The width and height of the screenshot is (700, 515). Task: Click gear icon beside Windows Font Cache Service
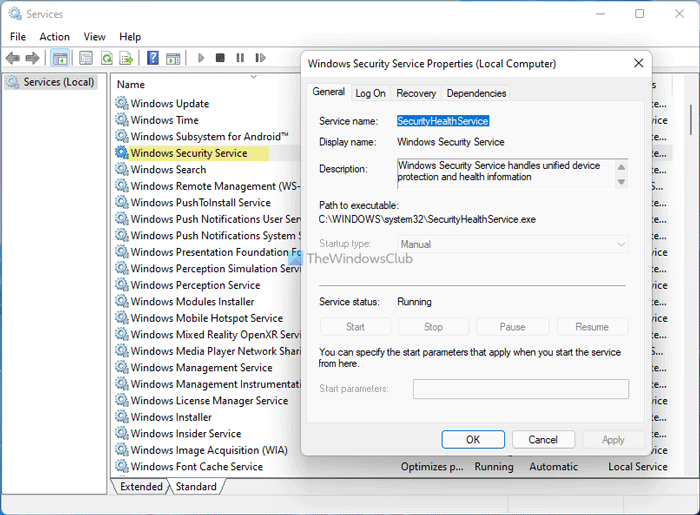click(x=121, y=466)
